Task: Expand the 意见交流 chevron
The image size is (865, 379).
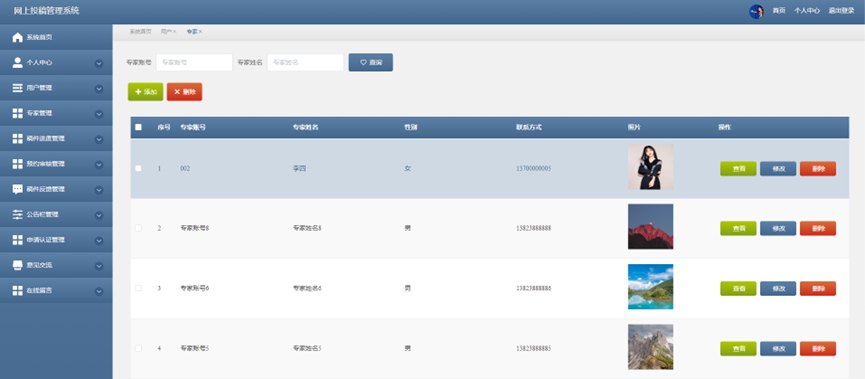Action: pos(99,266)
